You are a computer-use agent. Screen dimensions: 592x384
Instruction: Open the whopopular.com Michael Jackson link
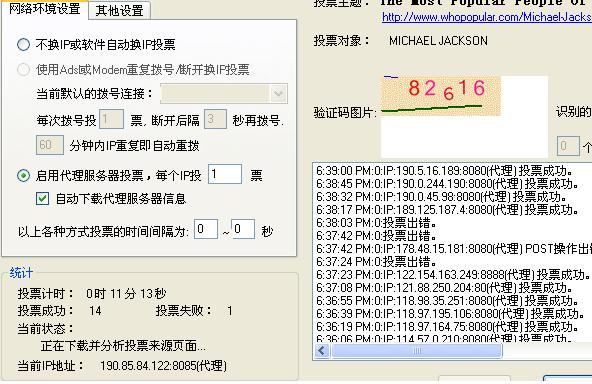(x=487, y=17)
